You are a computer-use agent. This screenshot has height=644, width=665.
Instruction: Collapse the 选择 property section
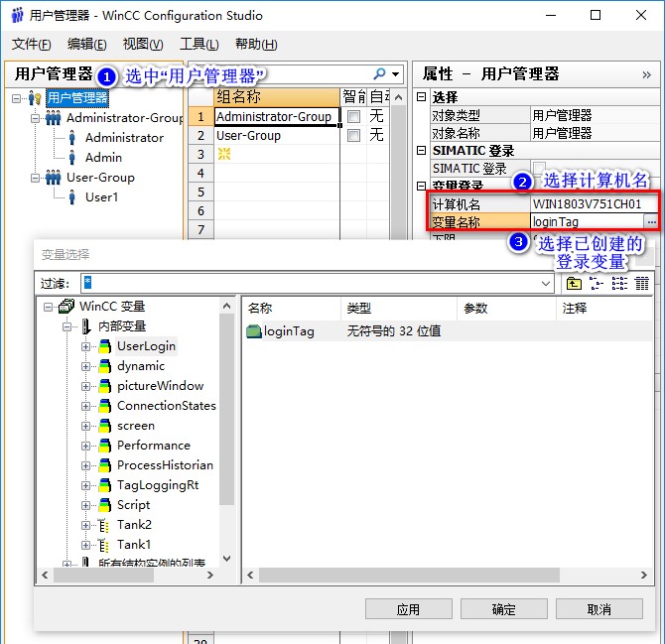[x=421, y=97]
